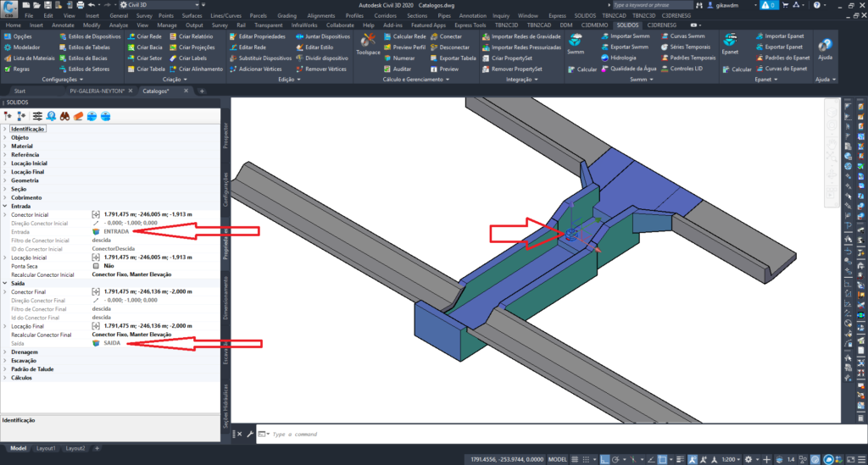
Task: Open the SOLIDOS ribbon tab
Action: [627, 25]
